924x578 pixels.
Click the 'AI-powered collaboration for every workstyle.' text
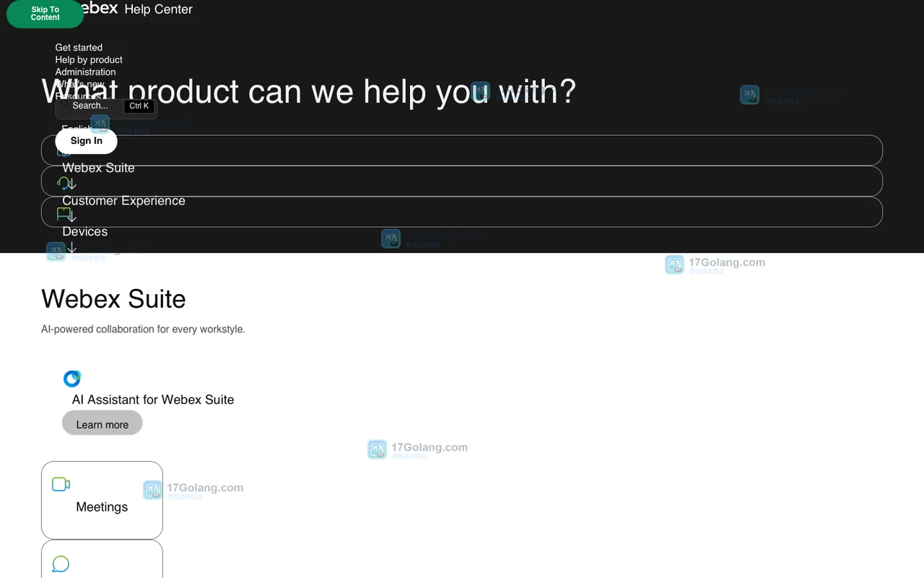click(143, 329)
